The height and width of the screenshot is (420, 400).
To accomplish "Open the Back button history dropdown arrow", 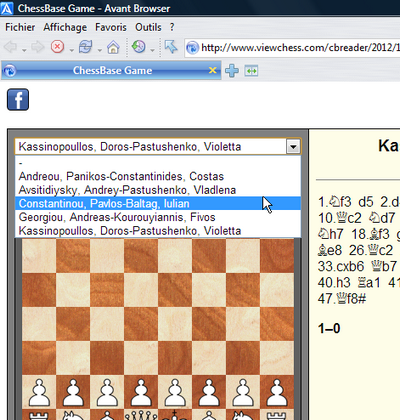I will tap(24, 50).
